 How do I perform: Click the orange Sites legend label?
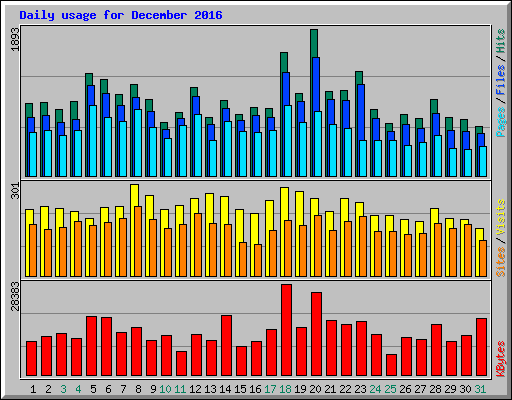click(x=501, y=262)
